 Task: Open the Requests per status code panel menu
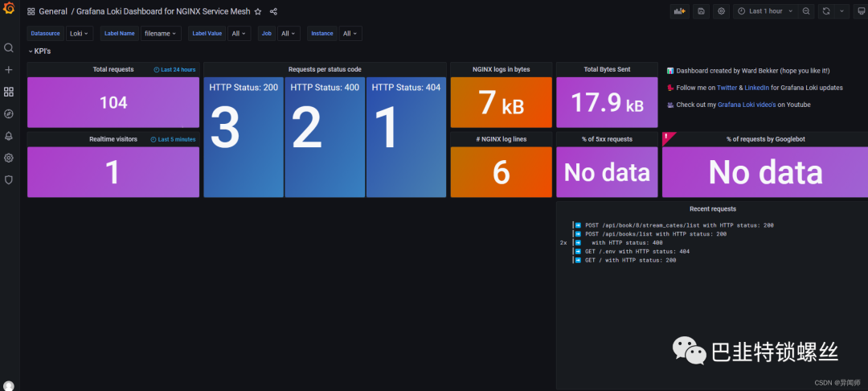pos(325,70)
